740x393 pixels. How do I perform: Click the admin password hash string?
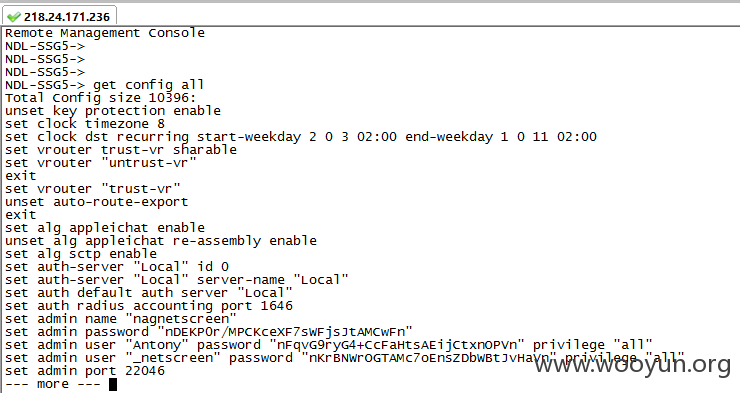tap(285, 332)
